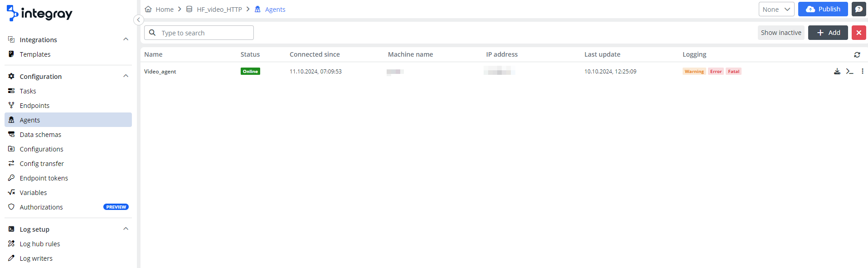Collapse the Log setup section
The height and width of the screenshot is (268, 868).
[x=126, y=229]
